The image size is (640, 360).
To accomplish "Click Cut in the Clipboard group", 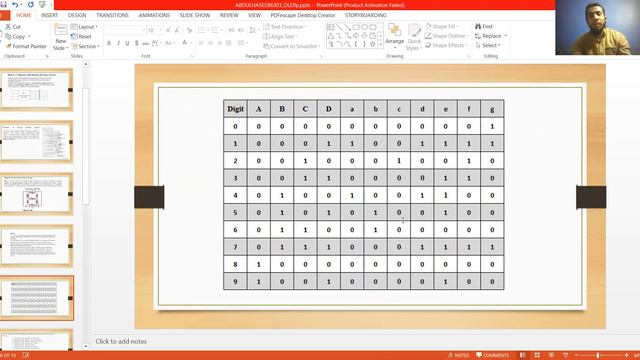I will pos(13,27).
